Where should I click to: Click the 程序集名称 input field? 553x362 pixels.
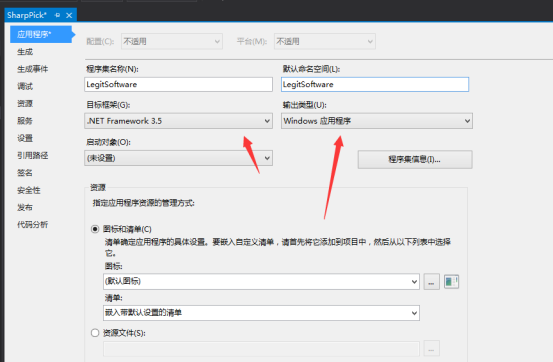(178, 85)
